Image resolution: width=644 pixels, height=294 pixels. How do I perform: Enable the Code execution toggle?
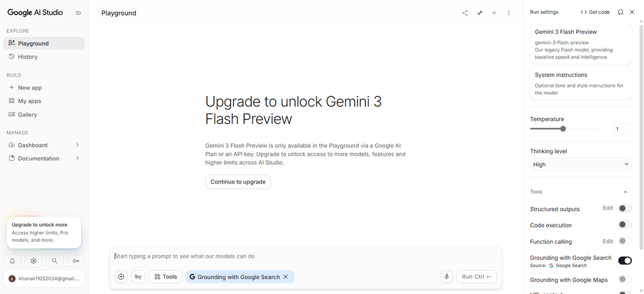tap(625, 225)
